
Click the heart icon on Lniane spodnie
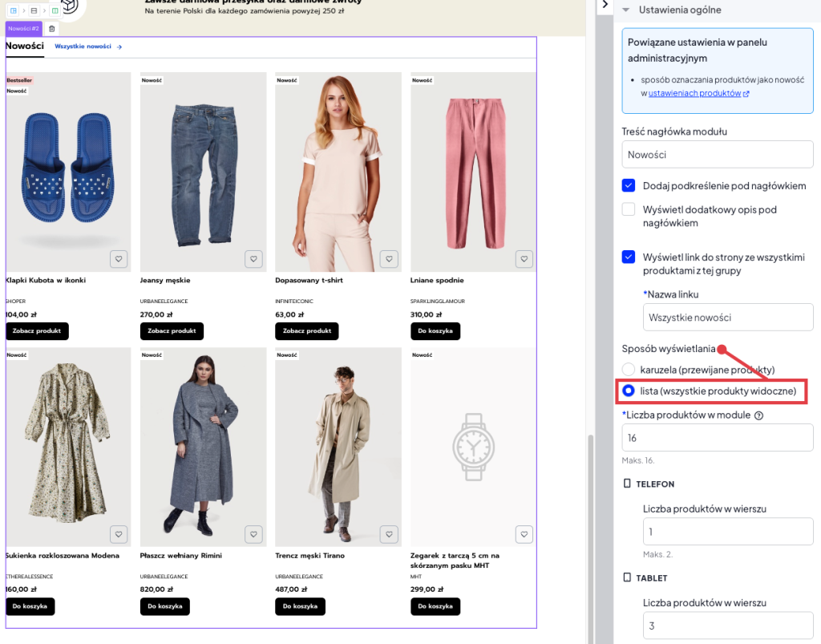(x=524, y=258)
